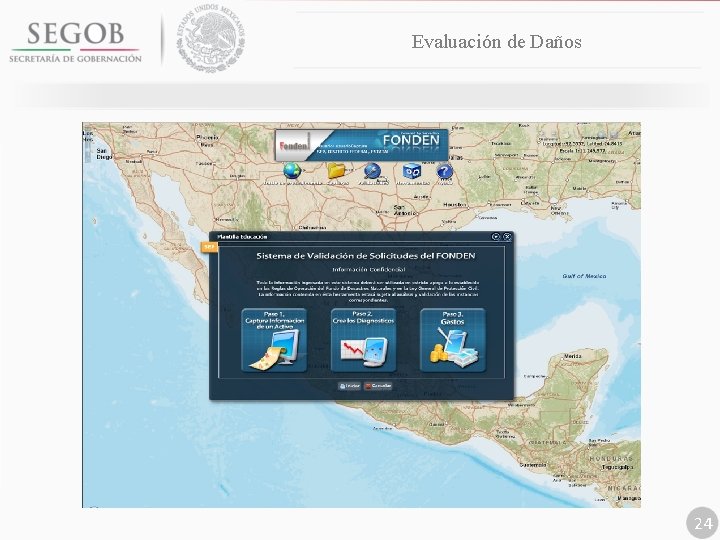Select the blue wrench tools icon
The height and width of the screenshot is (540, 720).
(x=372, y=171)
